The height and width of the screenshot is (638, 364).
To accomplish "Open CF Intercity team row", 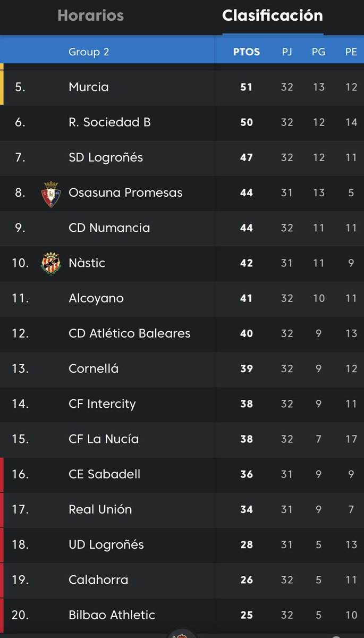I will 182,404.
